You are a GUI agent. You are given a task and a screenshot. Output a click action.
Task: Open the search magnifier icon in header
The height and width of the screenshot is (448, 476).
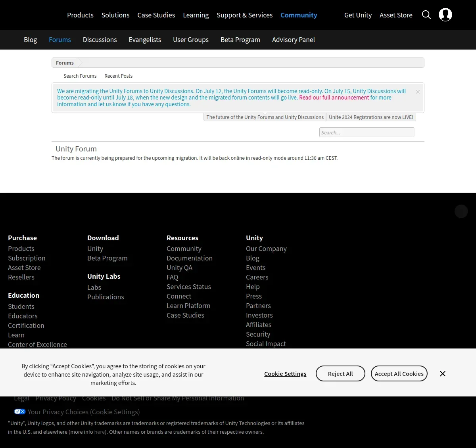[426, 15]
